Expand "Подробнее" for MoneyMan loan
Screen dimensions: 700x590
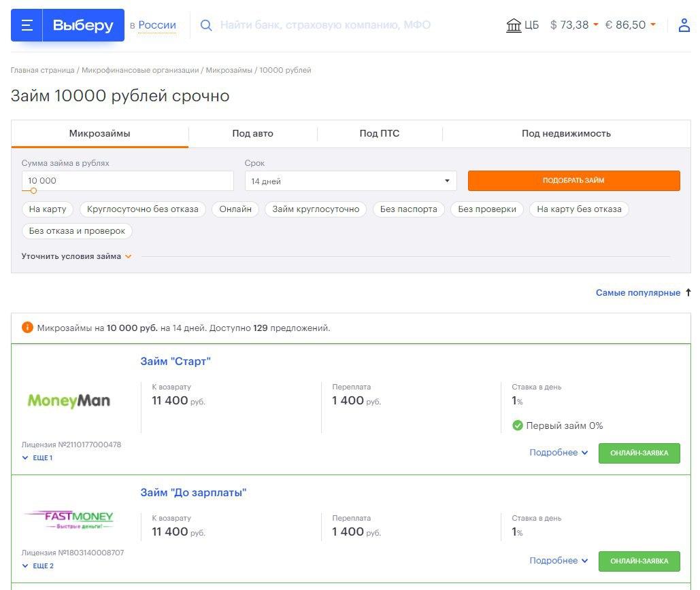click(559, 453)
